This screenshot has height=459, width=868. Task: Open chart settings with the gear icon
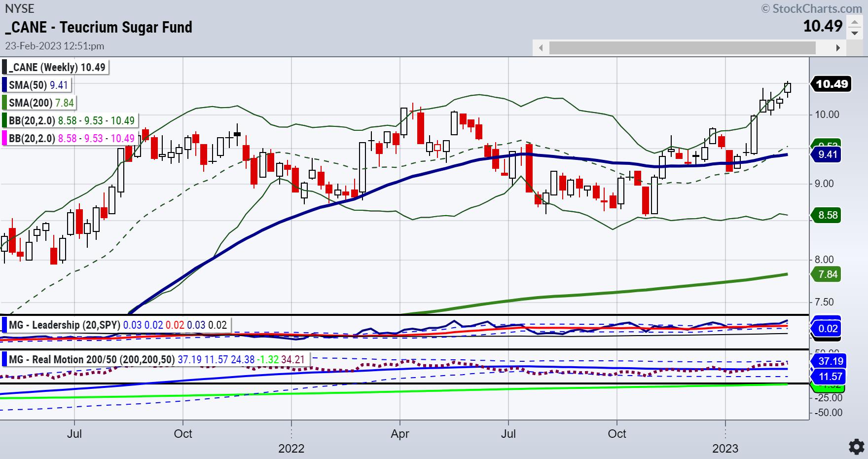(x=856, y=446)
